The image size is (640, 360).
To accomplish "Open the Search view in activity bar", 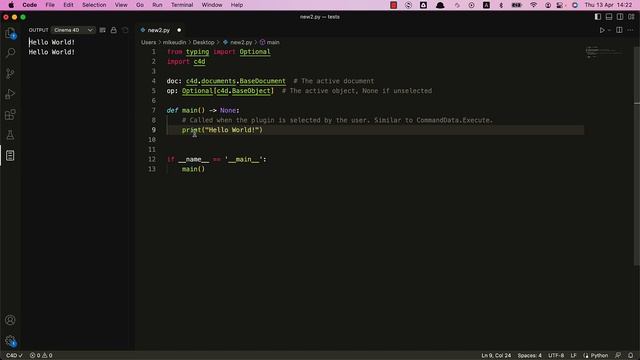I will click(10, 53).
